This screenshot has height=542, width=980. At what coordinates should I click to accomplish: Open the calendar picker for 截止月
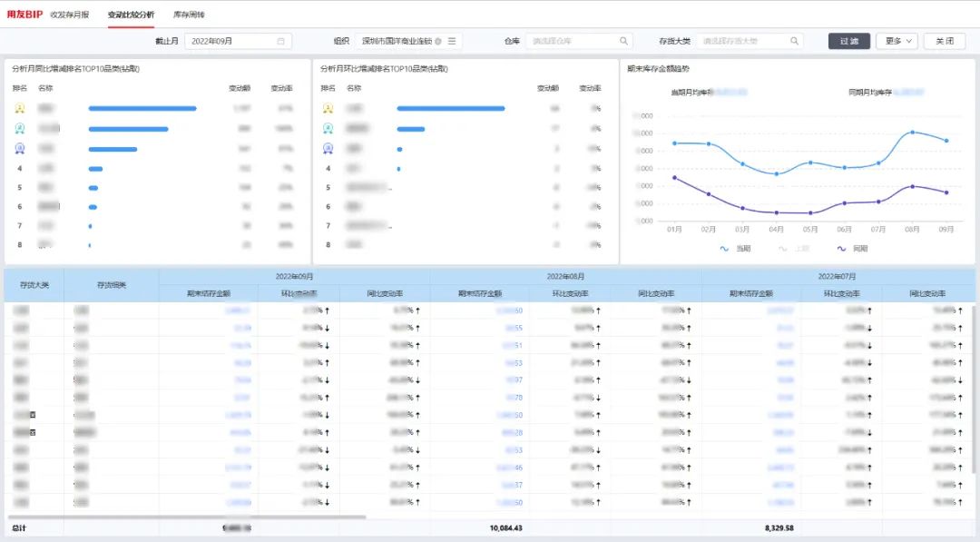click(280, 41)
